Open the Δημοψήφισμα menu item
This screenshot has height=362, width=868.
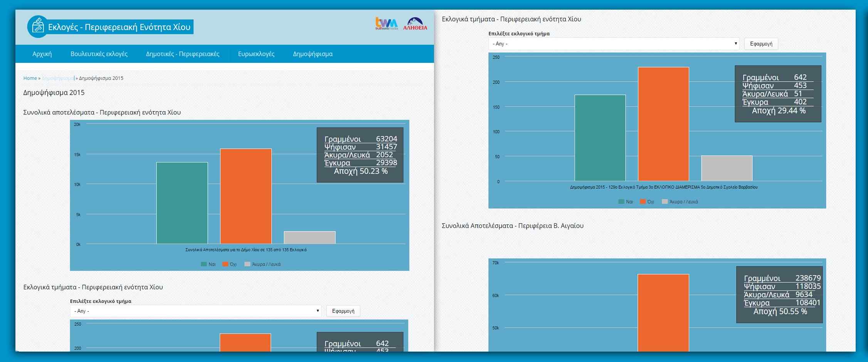click(313, 54)
